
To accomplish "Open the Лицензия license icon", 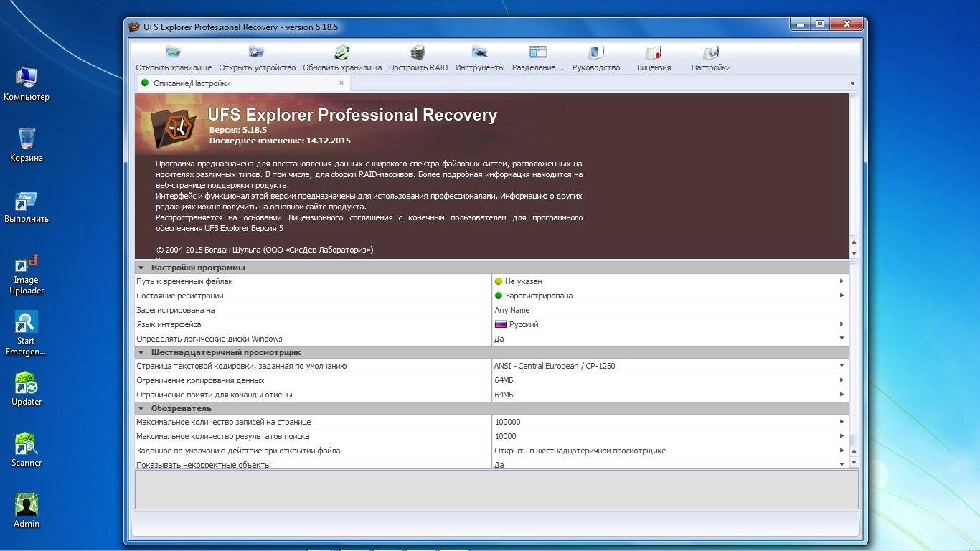I will 654,52.
